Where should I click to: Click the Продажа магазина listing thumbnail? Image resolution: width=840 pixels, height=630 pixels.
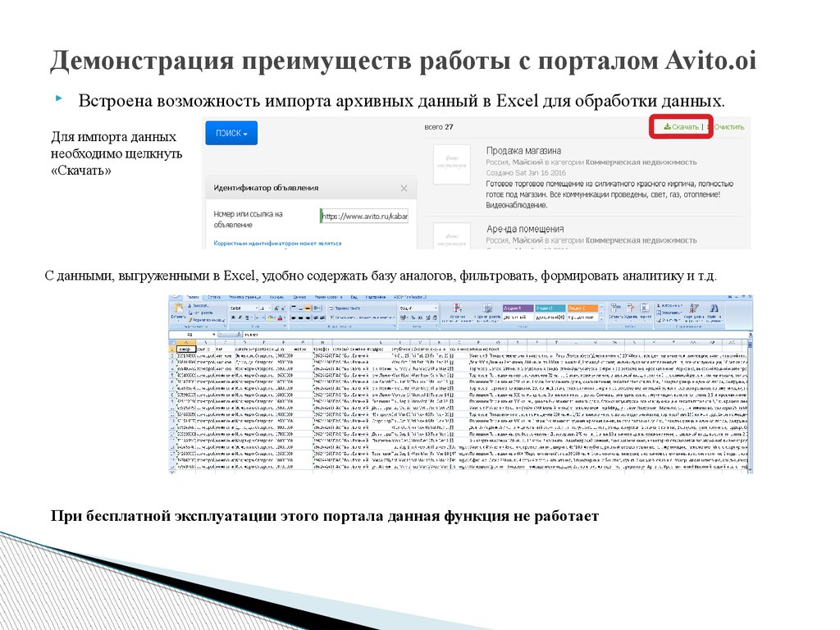tap(452, 164)
